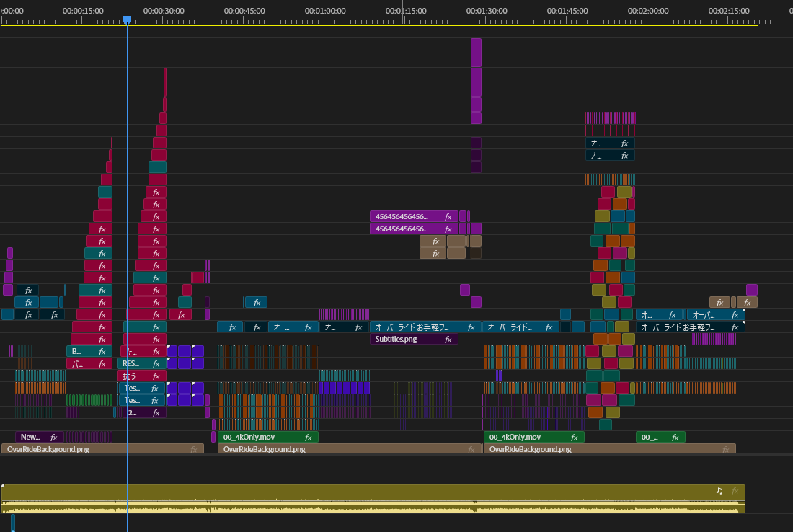Click the fx badge on the 2... clip
Screen dimensions: 793x532
point(156,413)
